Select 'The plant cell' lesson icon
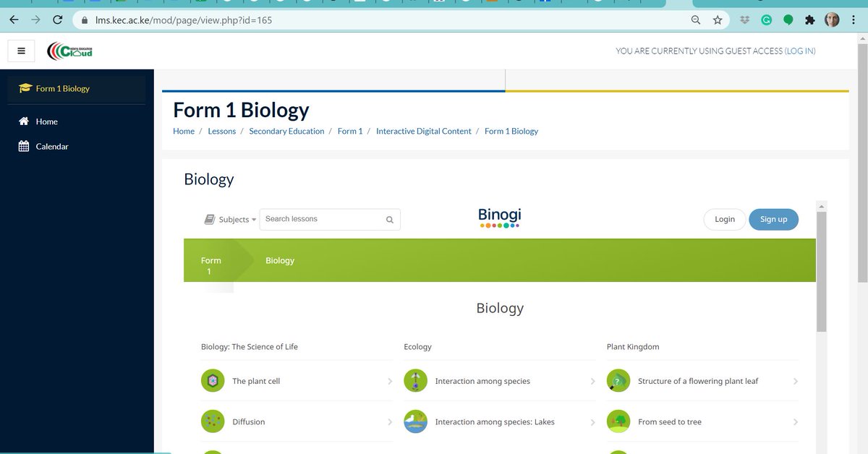 (212, 380)
